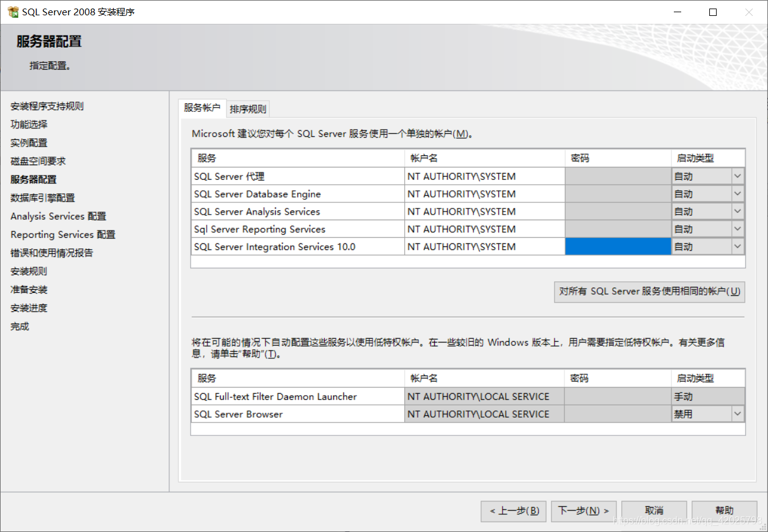Image resolution: width=768 pixels, height=532 pixels.
Task: Click LOCAL SERVICE account cell for SQL Server Browser
Action: 485,414
